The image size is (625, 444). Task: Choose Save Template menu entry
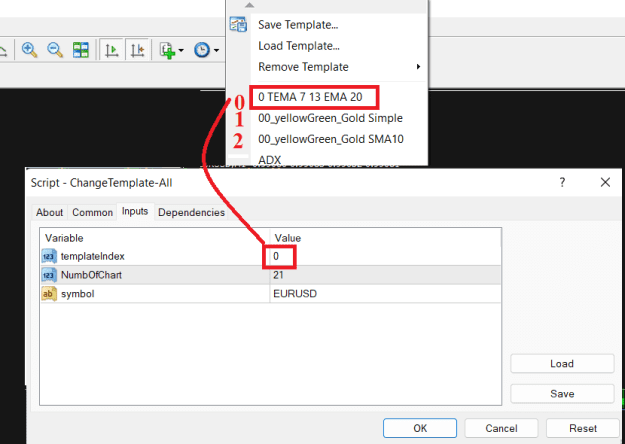point(298,25)
